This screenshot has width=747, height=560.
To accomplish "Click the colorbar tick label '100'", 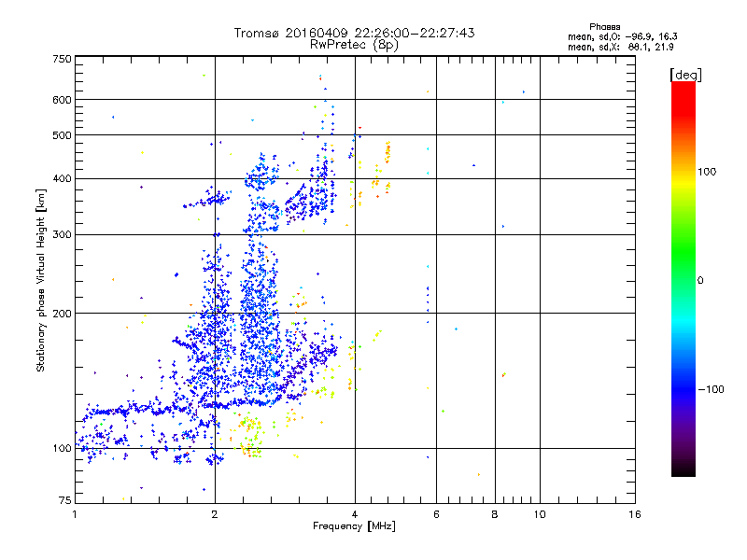I will point(707,172).
